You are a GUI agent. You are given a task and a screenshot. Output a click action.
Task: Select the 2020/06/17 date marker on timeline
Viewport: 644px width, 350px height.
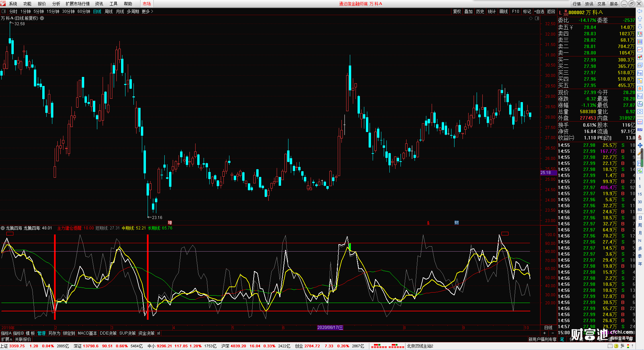330,327
